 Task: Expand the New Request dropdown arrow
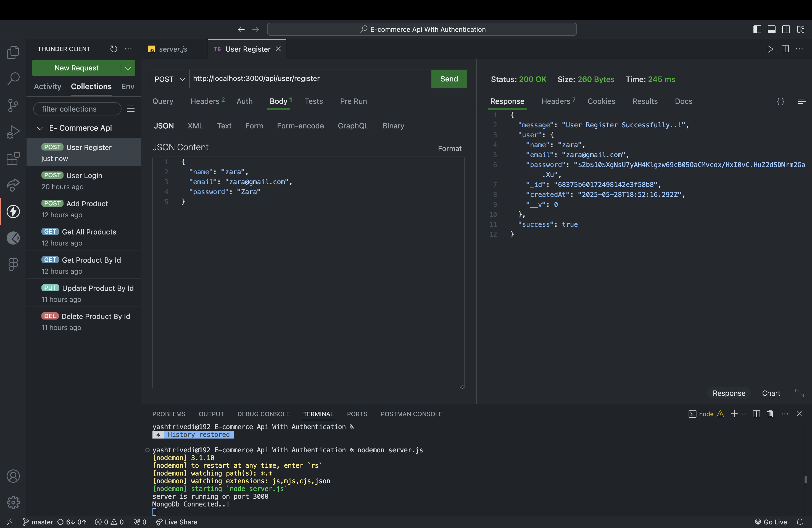[x=128, y=68]
